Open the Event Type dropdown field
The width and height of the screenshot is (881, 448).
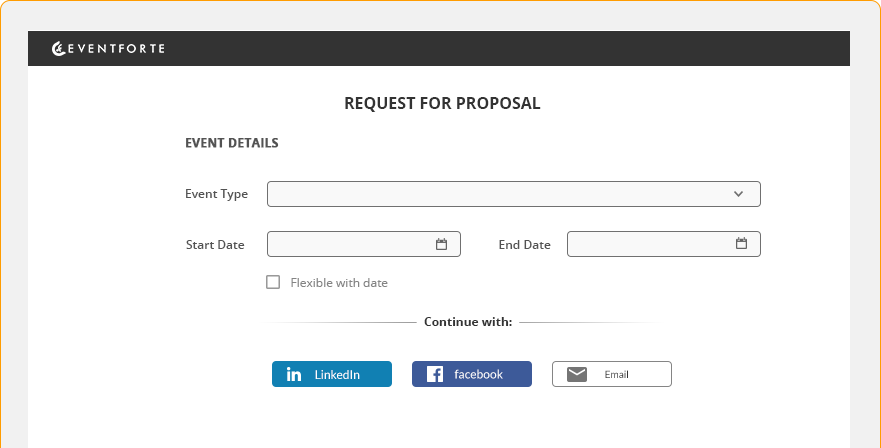[x=500, y=194]
